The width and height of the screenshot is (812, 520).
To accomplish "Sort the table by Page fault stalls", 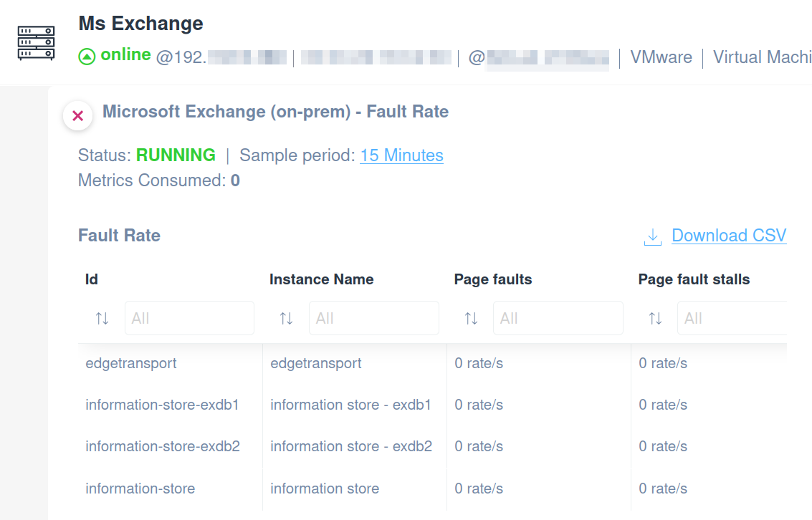I will coord(655,318).
